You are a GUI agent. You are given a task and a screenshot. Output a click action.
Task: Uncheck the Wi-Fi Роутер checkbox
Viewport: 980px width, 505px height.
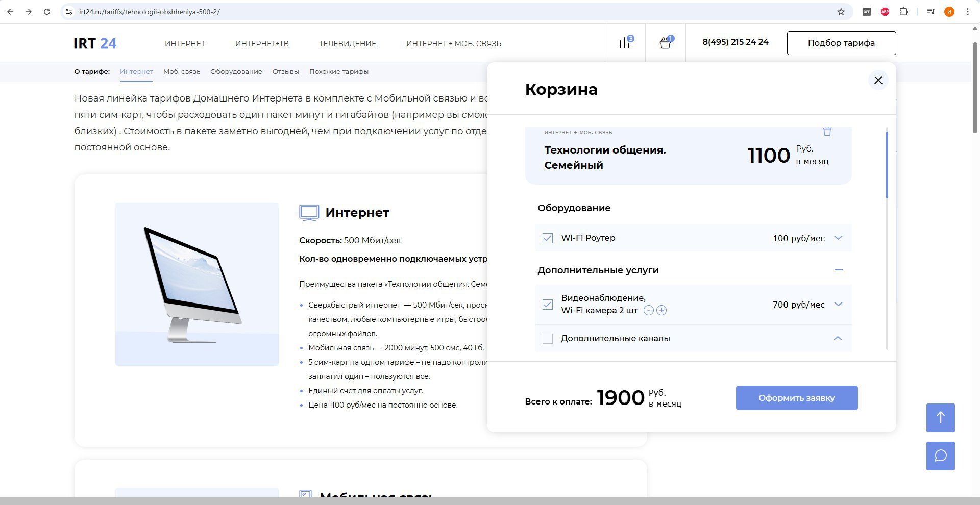pyautogui.click(x=548, y=238)
